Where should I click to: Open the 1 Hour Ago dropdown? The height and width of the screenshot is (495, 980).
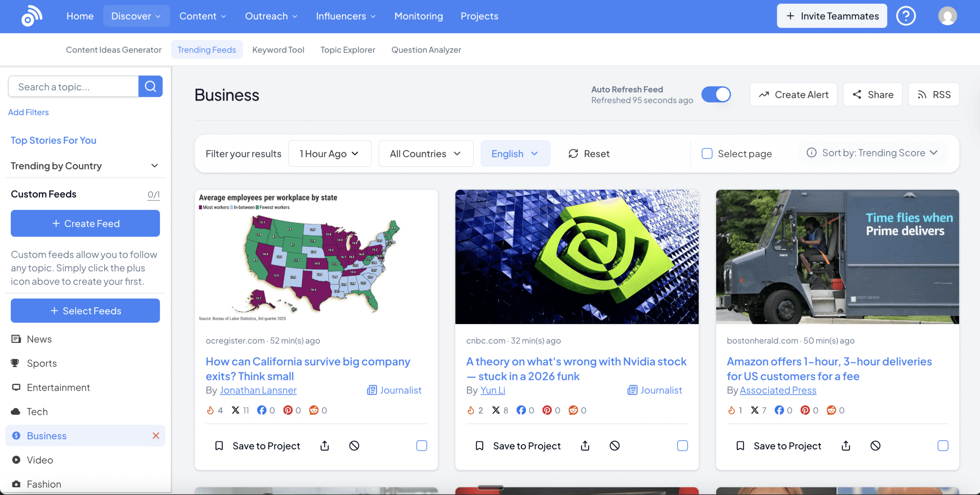330,153
